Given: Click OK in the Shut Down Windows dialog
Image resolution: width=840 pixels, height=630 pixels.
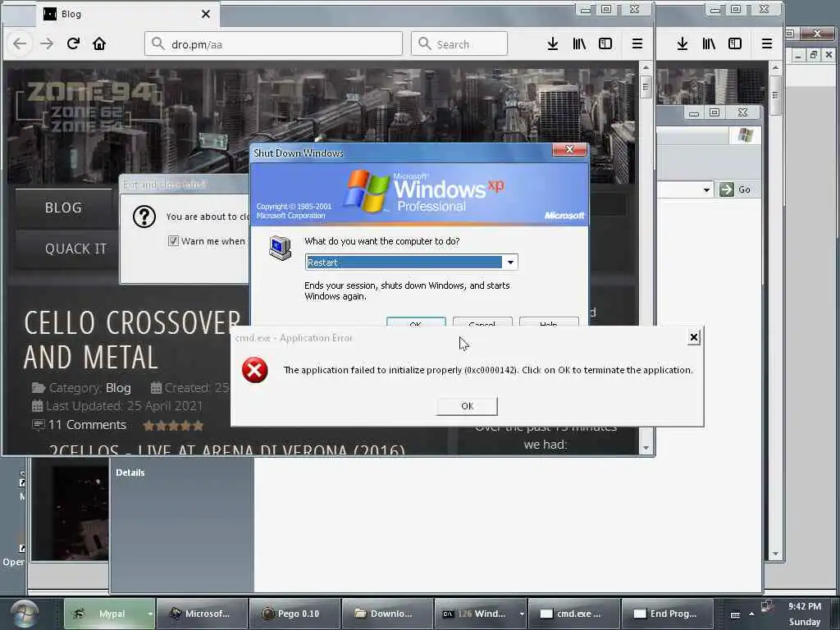Looking at the screenshot, I should click(416, 322).
